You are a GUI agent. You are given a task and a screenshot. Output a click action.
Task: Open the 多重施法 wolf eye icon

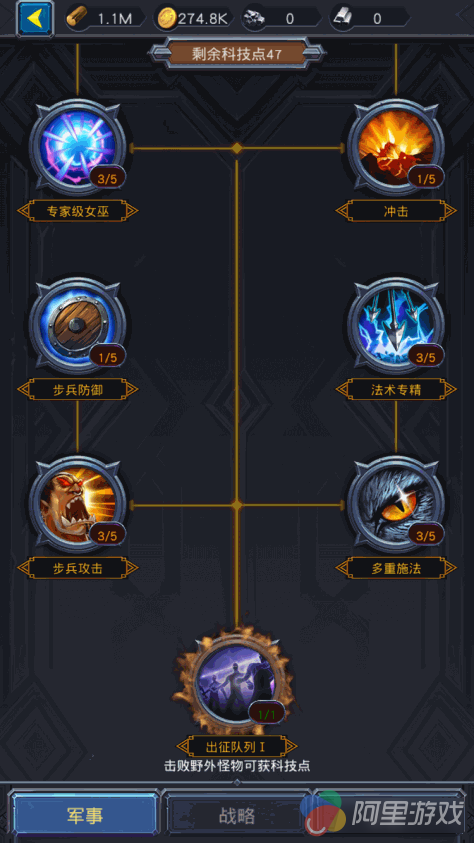pos(396,504)
